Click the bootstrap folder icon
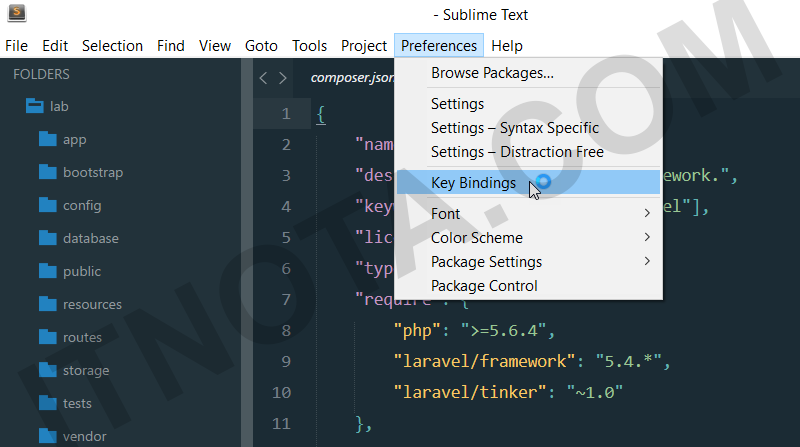800x447 pixels. (x=47, y=172)
